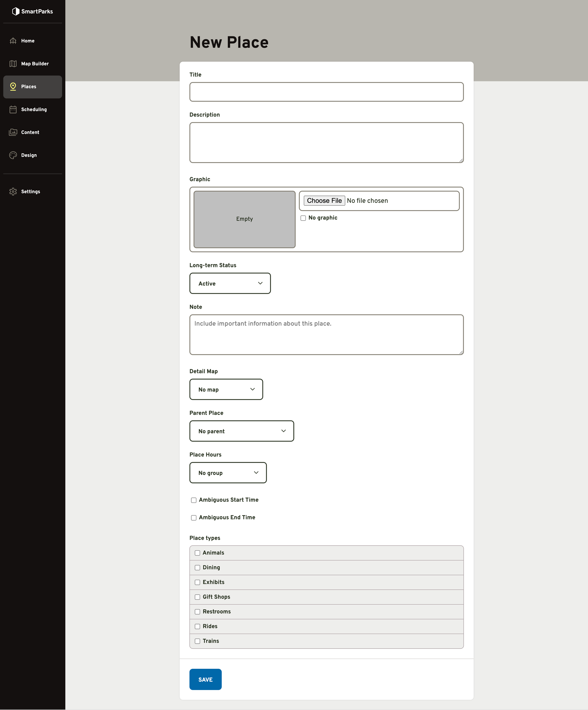Click the Description textarea resize handle

461,160
